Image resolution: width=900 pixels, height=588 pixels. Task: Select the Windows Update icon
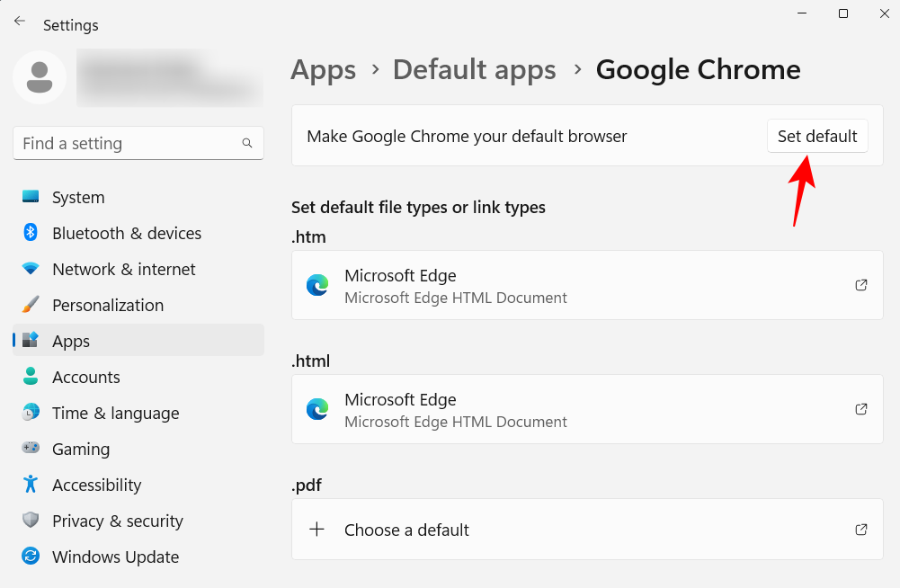point(31,557)
